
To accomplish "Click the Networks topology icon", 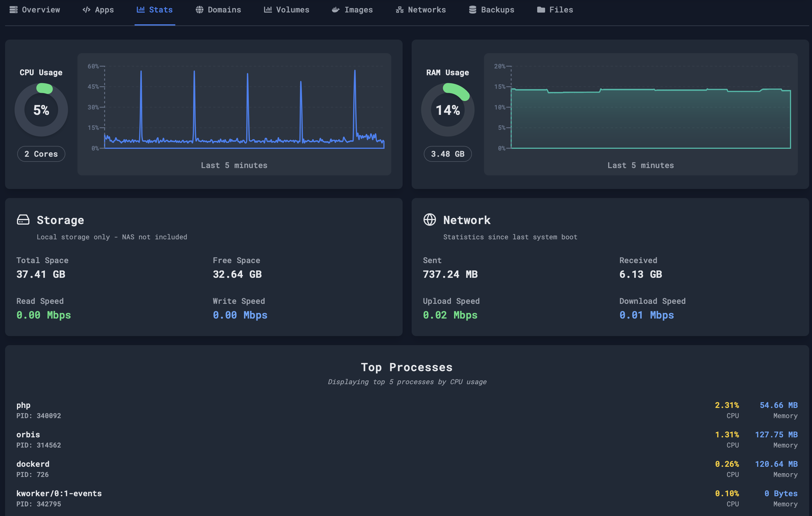I will (x=399, y=10).
